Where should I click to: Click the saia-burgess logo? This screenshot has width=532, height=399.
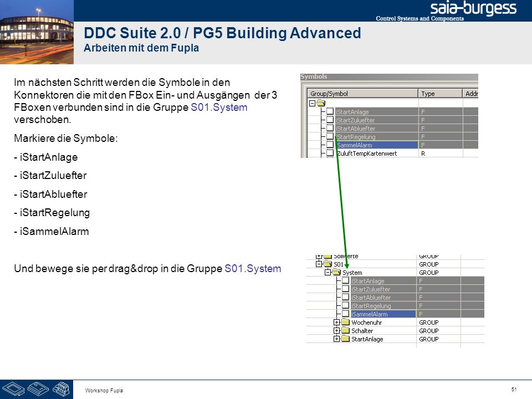coord(473,9)
